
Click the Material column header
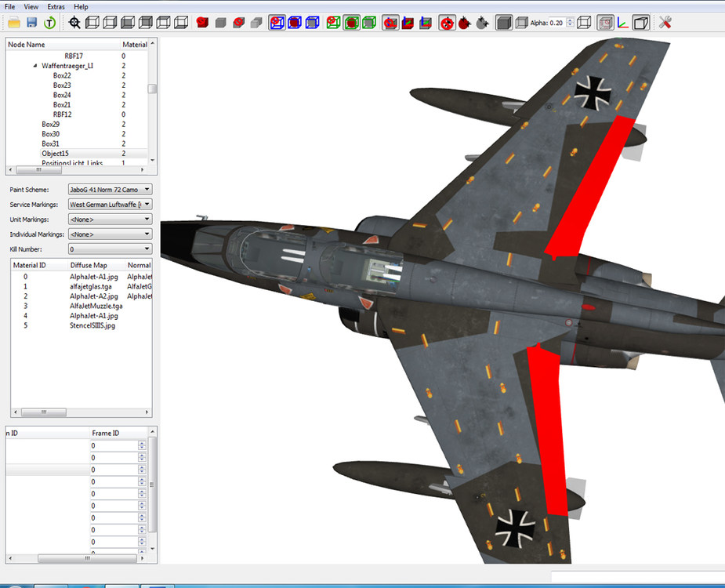(x=135, y=45)
